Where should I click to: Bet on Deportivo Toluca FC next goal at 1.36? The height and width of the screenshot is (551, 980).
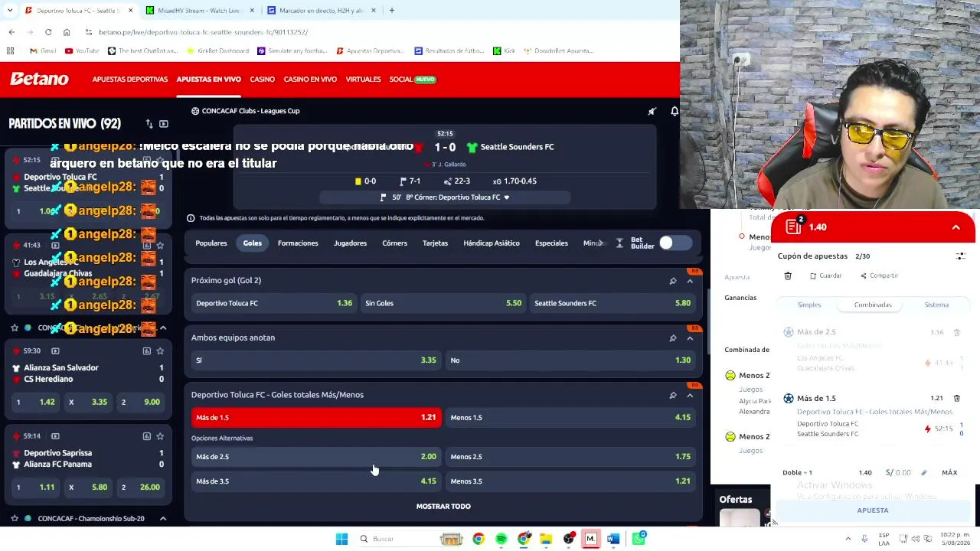273,303
